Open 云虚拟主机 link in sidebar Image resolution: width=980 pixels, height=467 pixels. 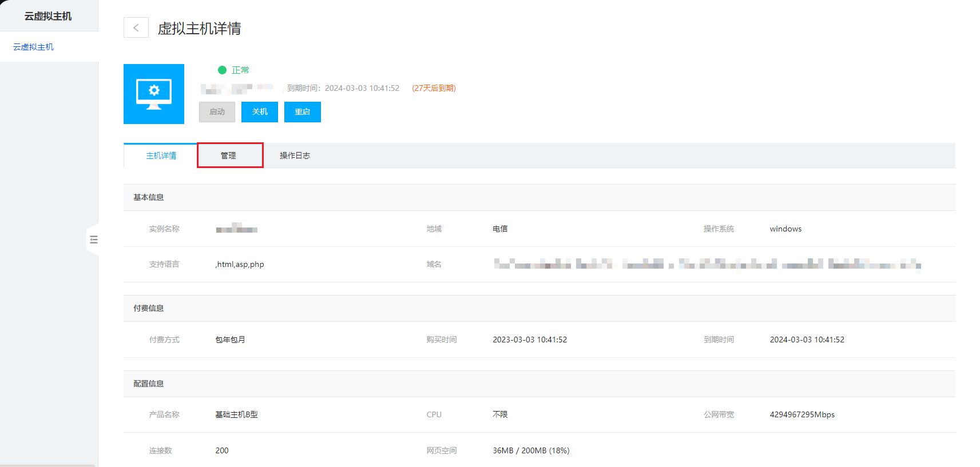pos(33,47)
